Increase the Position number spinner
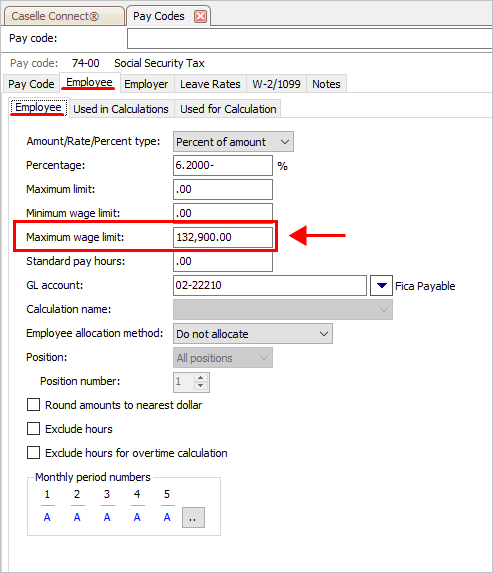This screenshot has width=493, height=573. 200,378
